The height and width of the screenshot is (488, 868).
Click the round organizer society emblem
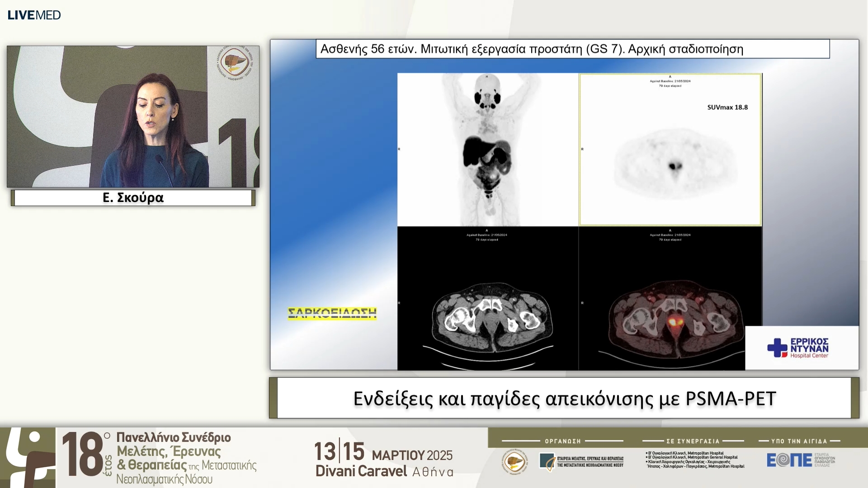[x=515, y=462]
